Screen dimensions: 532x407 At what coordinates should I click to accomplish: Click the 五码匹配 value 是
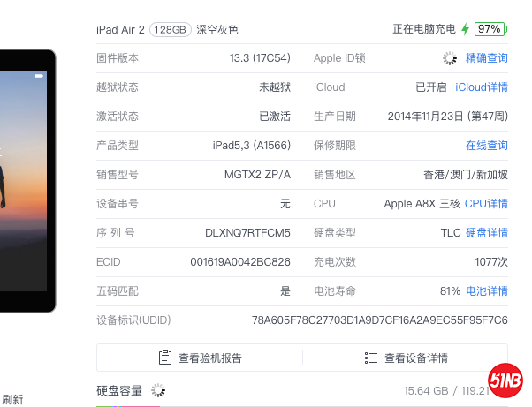tap(285, 291)
